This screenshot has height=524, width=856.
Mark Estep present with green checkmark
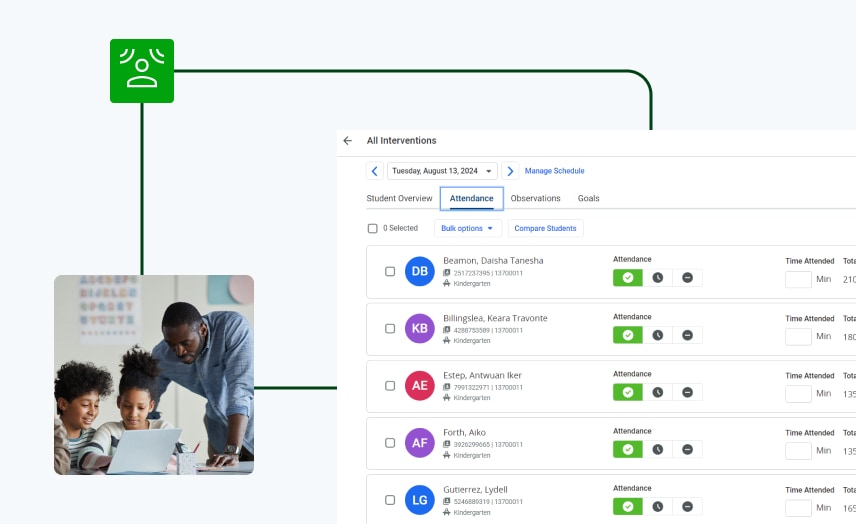tap(628, 392)
